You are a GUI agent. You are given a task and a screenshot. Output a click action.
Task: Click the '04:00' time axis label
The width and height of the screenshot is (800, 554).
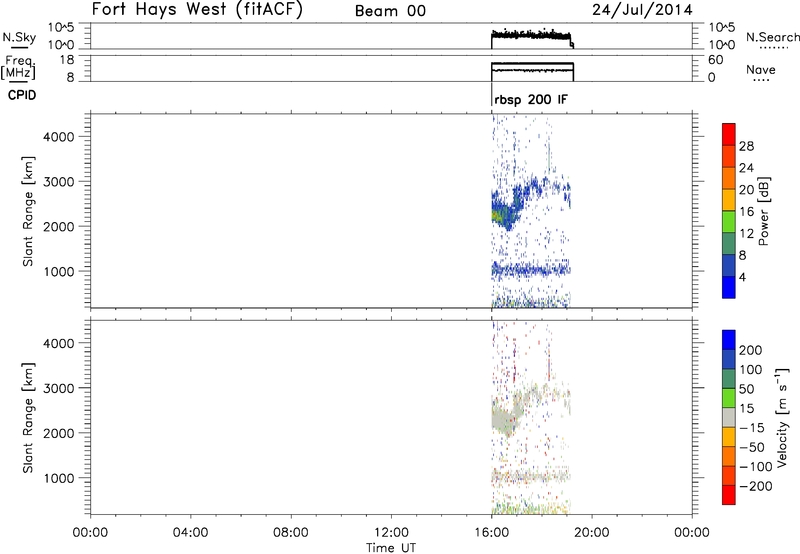pos(191,533)
